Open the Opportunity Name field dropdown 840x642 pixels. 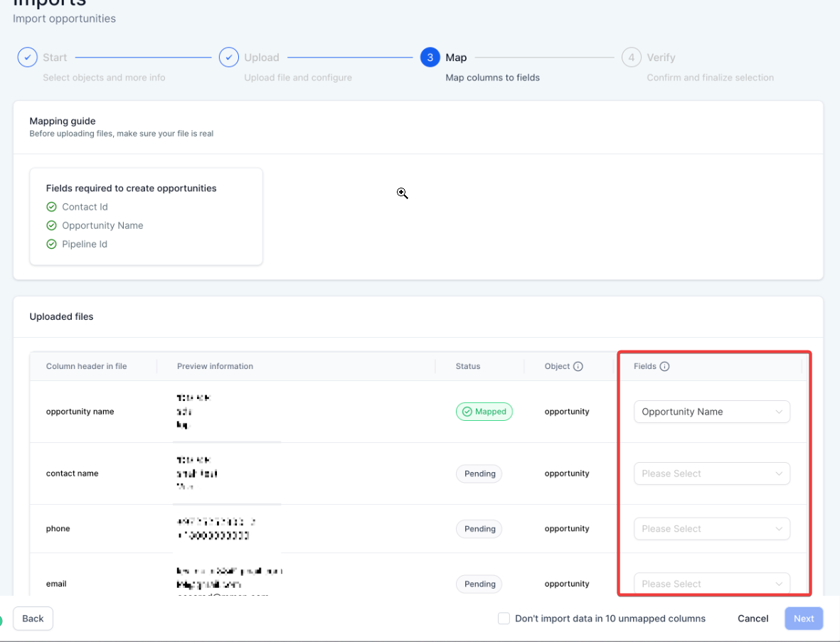tap(711, 412)
